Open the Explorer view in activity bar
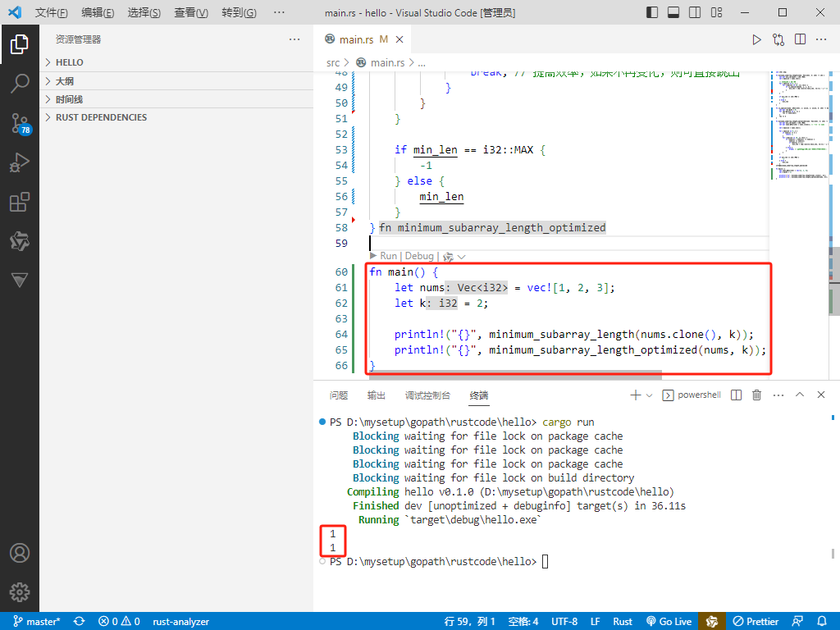The width and height of the screenshot is (840, 630). coord(20,44)
